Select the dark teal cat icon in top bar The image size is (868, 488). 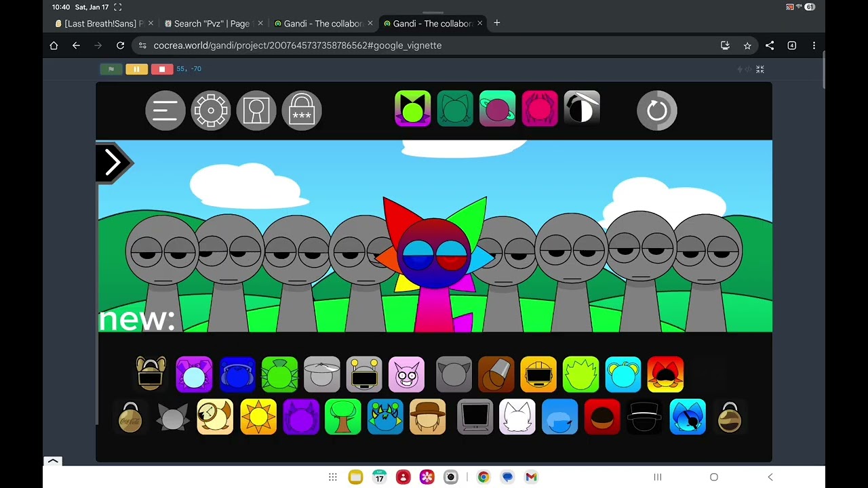[455, 108]
